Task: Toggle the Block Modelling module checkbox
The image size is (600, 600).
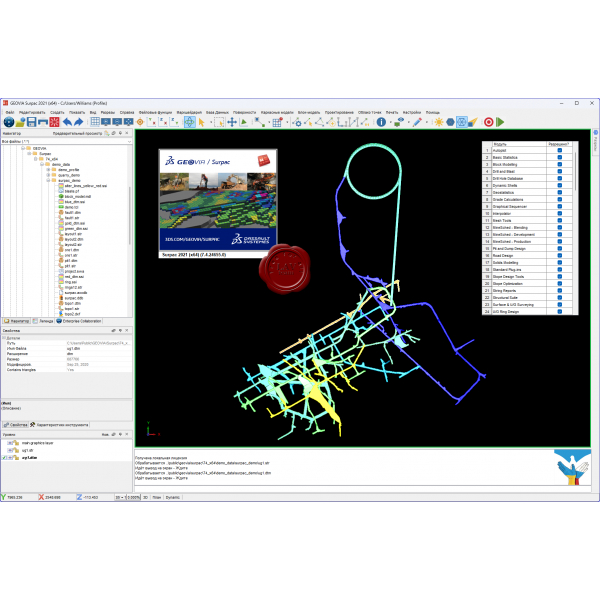Action: coord(559,164)
